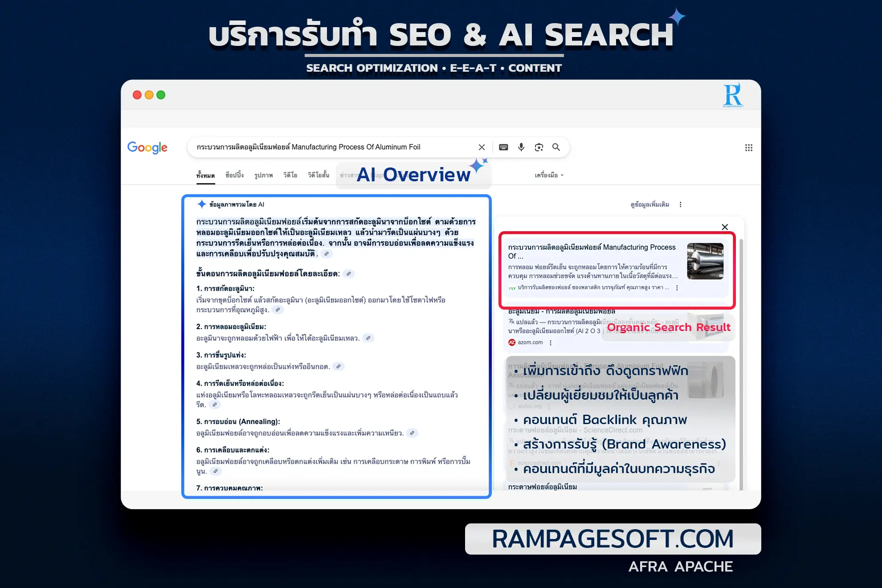This screenshot has height=588, width=882.
Task: Click link chip under step 3 การขึ้นรูปแท่ง
Action: [x=339, y=367]
